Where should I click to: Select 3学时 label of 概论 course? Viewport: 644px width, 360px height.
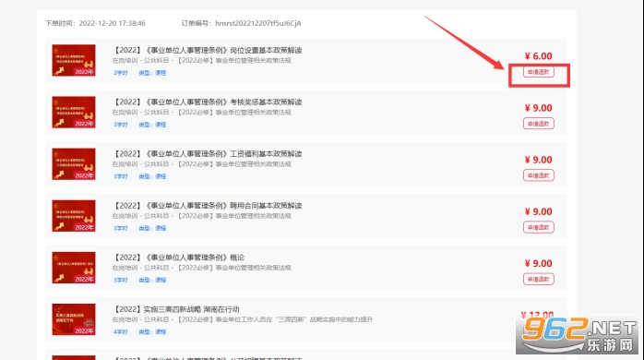click(x=120, y=280)
